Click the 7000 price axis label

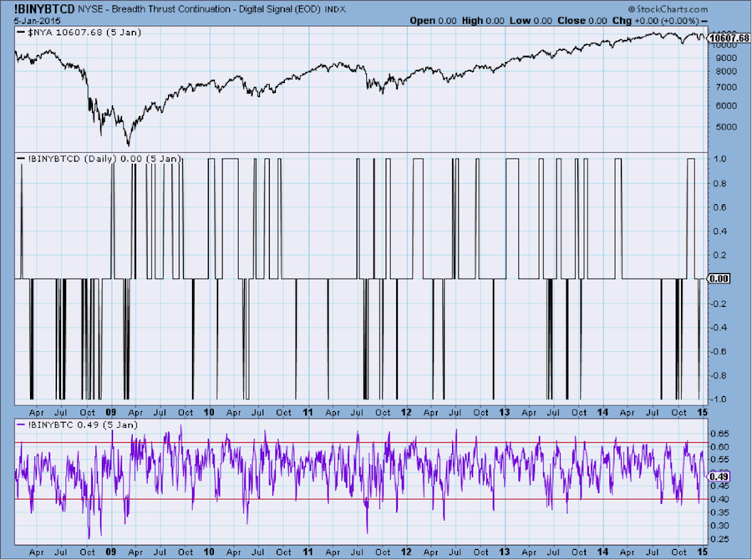(725, 87)
